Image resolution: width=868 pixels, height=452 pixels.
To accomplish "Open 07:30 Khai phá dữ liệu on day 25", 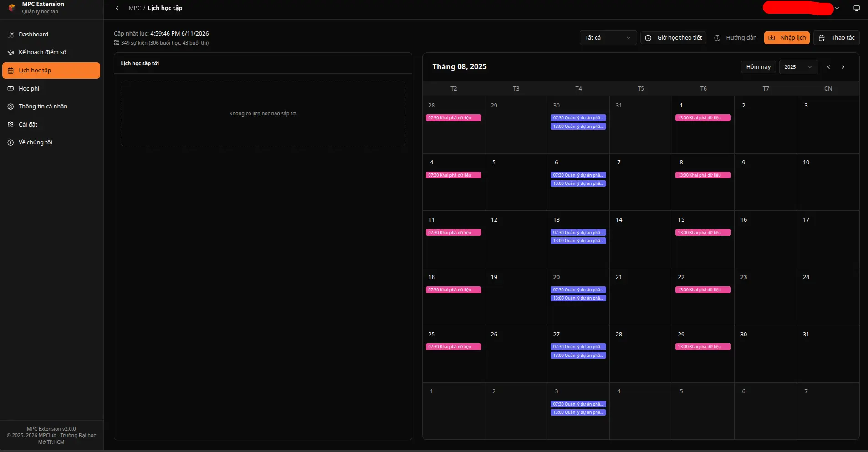I will click(453, 347).
